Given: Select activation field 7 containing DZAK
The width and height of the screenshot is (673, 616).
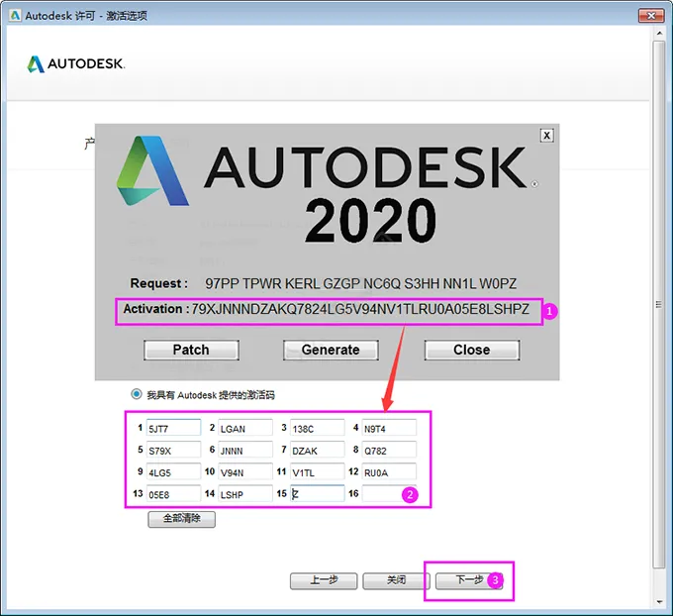Looking at the screenshot, I should (317, 450).
